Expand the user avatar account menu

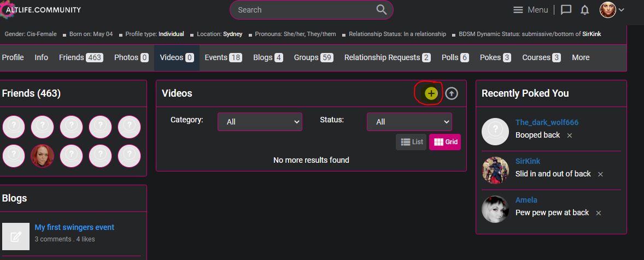[x=612, y=10]
